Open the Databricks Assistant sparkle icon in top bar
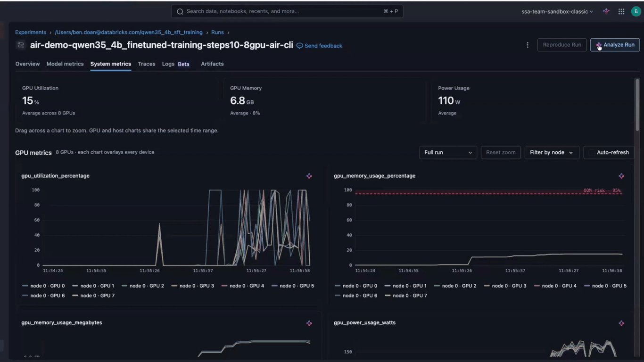 point(606,11)
